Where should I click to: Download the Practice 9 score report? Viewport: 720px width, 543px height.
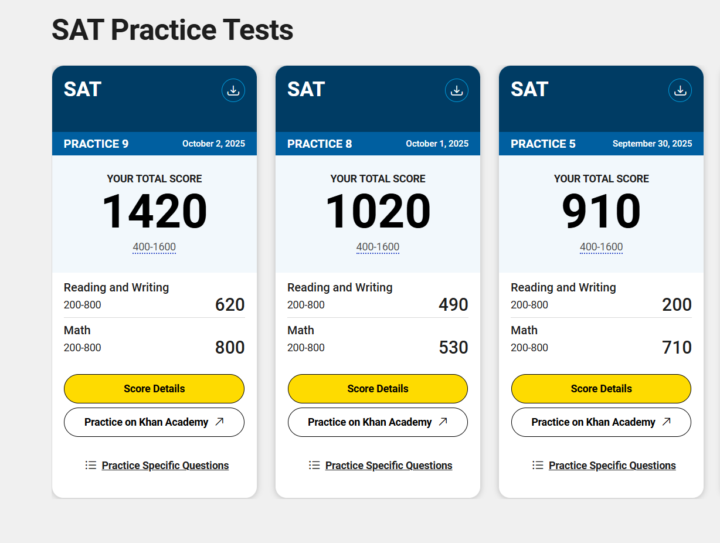point(233,90)
